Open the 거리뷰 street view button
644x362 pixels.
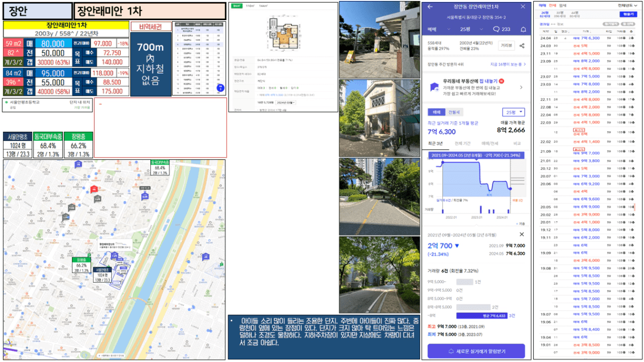click(x=506, y=46)
